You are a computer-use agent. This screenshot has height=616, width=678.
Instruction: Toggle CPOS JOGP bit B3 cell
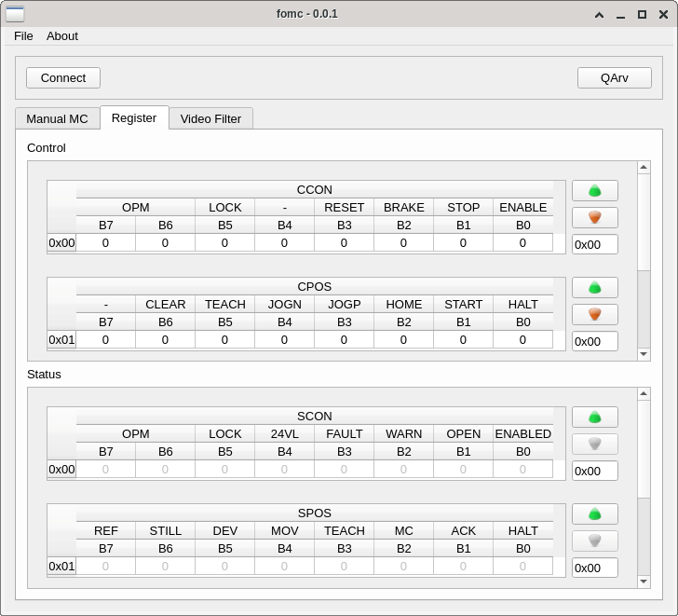click(x=344, y=339)
